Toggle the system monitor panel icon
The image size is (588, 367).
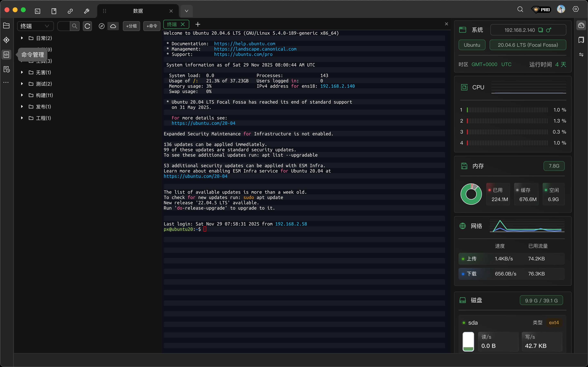[581, 25]
